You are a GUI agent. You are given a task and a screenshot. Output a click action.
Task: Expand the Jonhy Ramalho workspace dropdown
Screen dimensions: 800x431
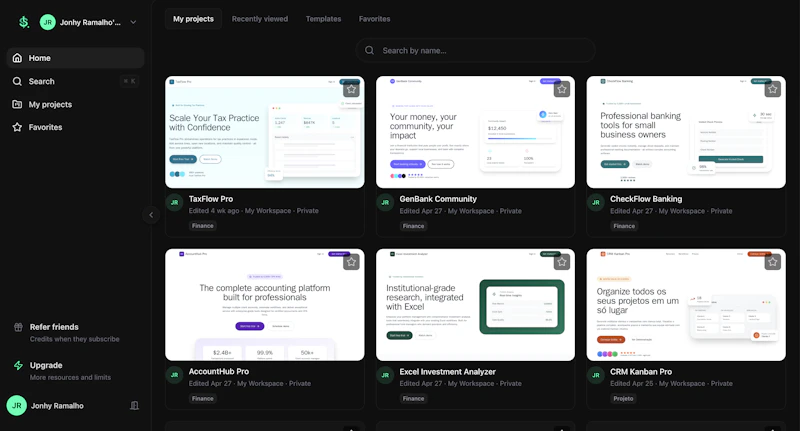[x=133, y=22]
